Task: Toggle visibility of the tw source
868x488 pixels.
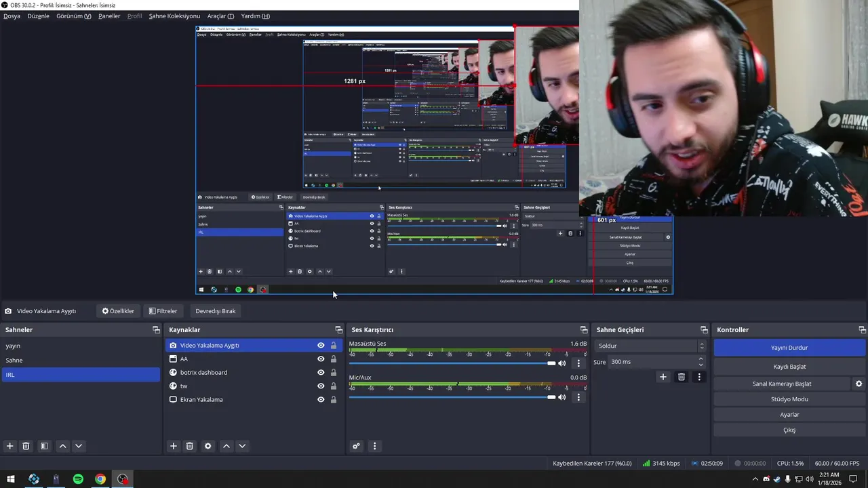Action: tap(321, 386)
